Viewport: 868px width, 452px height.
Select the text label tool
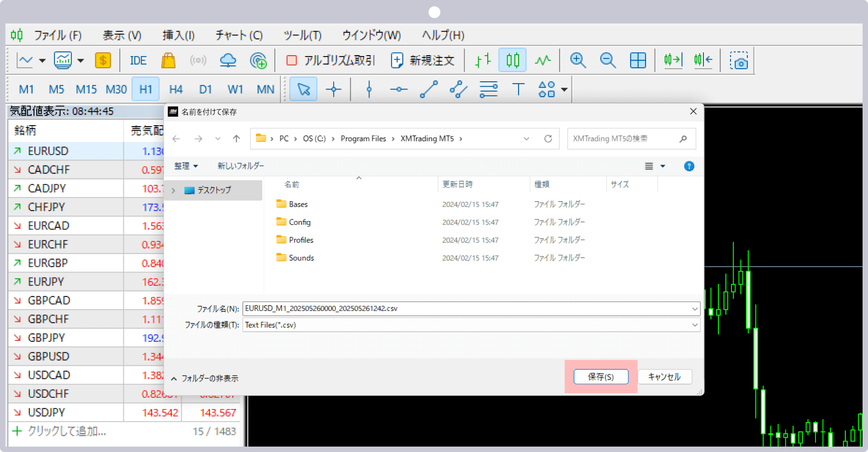tap(518, 89)
